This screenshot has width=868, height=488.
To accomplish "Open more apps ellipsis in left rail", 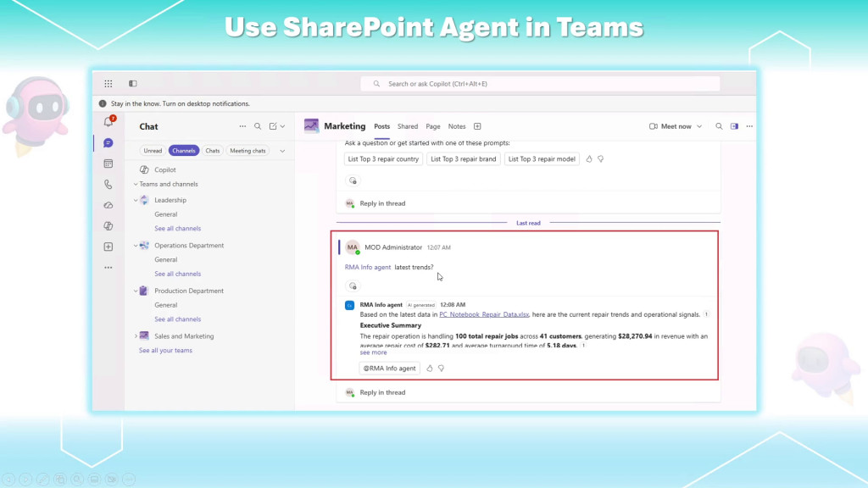I will pos(108,268).
